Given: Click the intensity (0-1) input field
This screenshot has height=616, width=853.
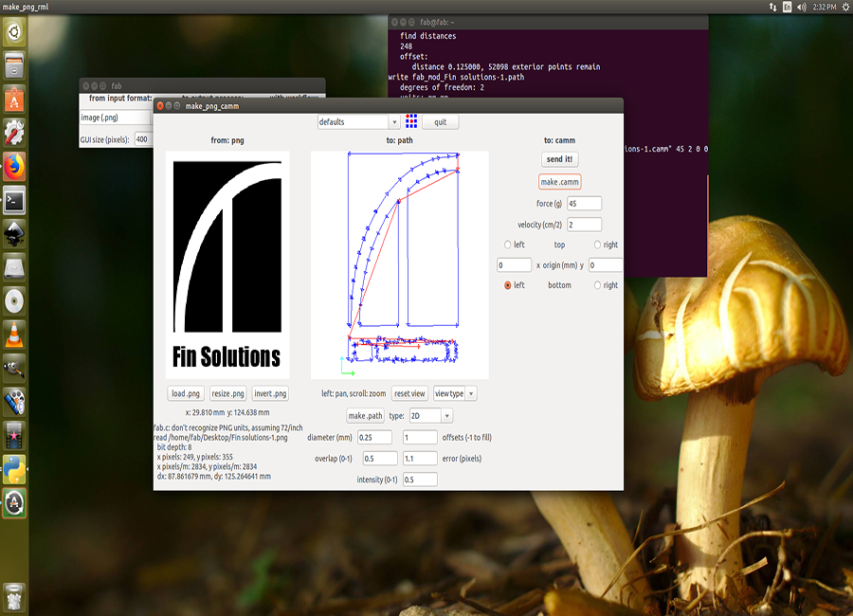Looking at the screenshot, I should coord(420,480).
